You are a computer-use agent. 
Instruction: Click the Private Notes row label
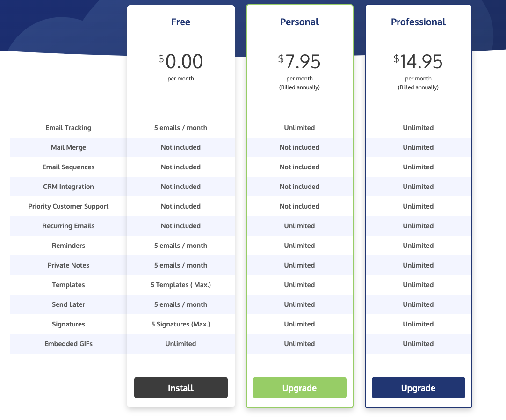click(68, 265)
